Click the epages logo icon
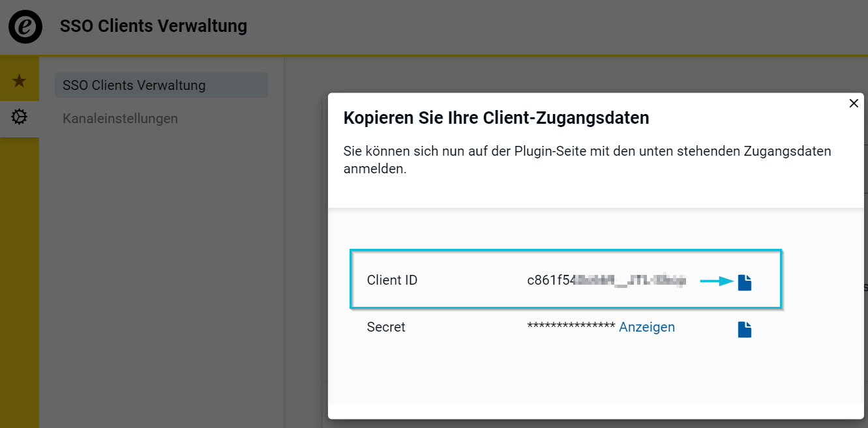The width and height of the screenshot is (868, 428). 25,27
